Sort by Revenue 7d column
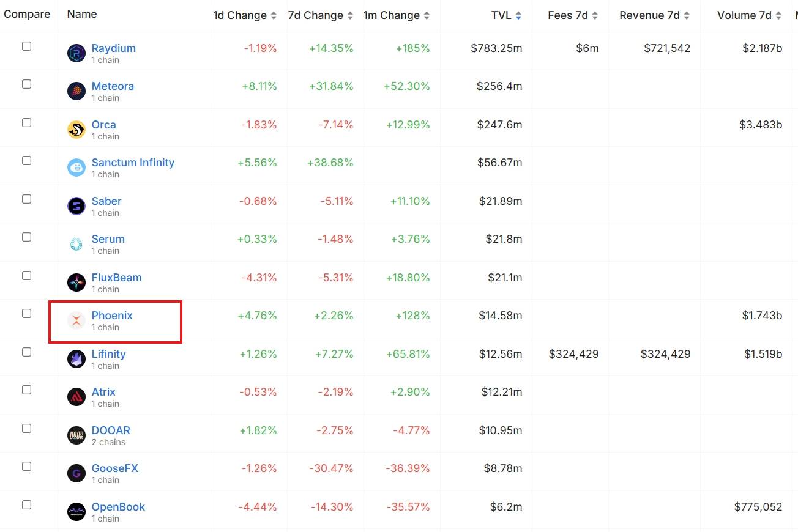This screenshot has height=532, width=798. pos(655,15)
